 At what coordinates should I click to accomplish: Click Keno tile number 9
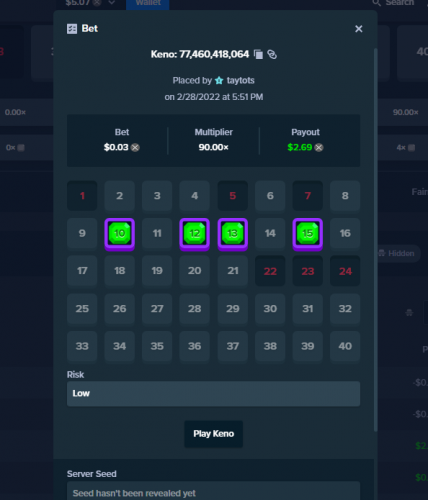coord(82,233)
